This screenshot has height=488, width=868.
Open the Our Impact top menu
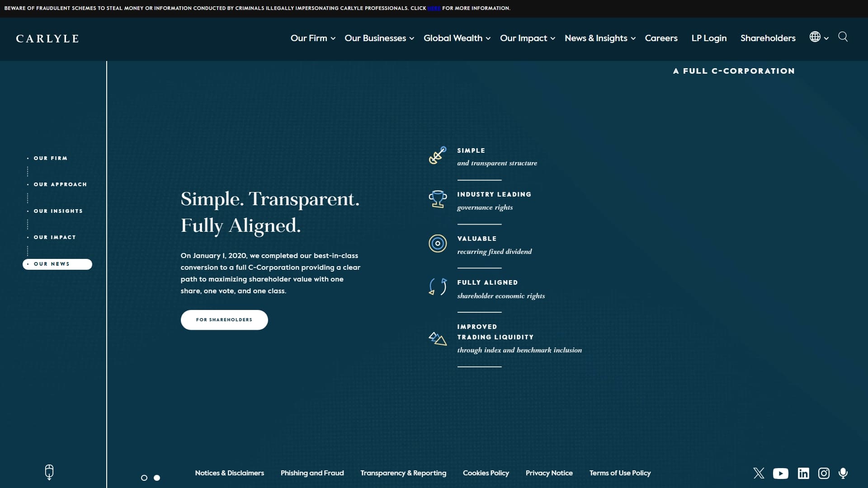pos(524,38)
